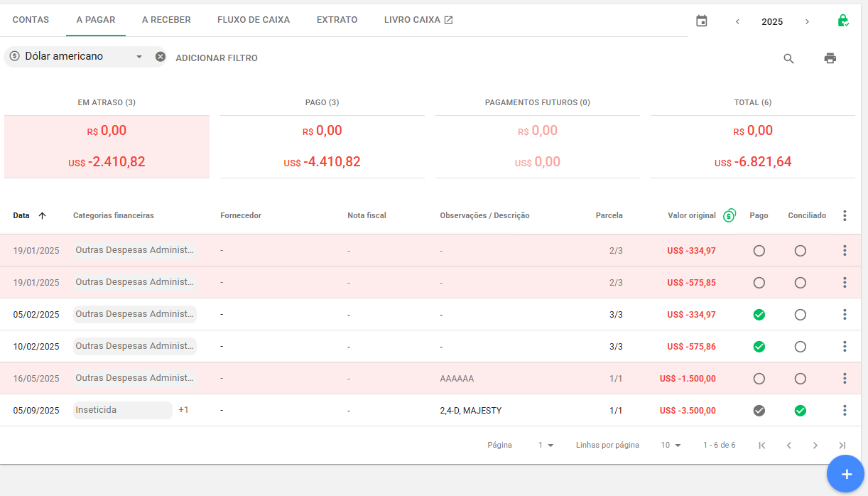Open the calendar date picker icon
This screenshot has width=868, height=496.
pyautogui.click(x=702, y=21)
